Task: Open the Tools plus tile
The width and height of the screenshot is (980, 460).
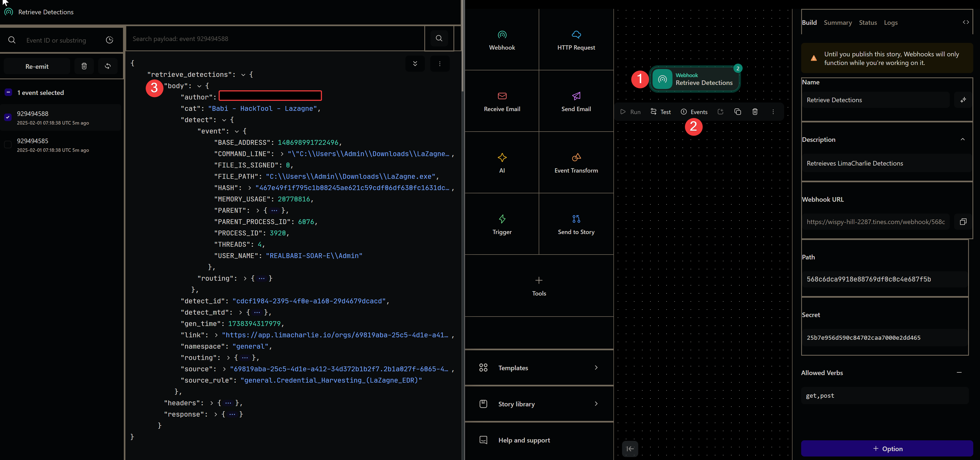Action: [x=539, y=286]
